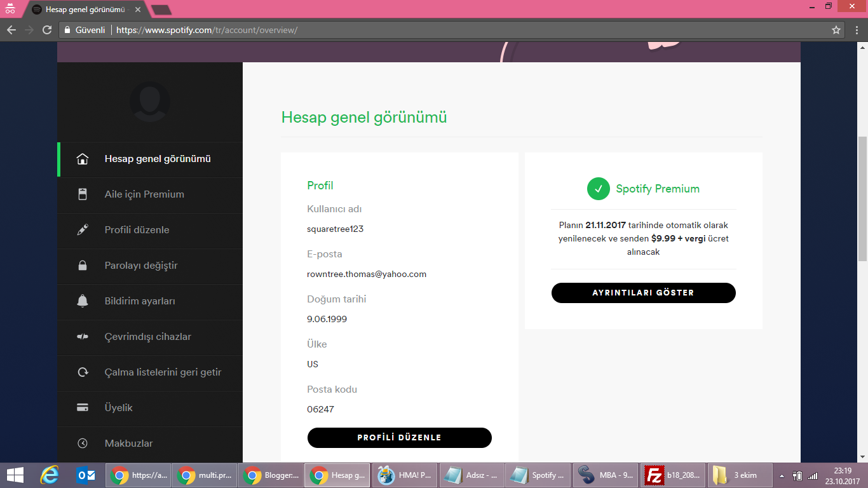The image size is (868, 488).
Task: Open the Adsız notepad taskbar item
Action: pos(472,475)
